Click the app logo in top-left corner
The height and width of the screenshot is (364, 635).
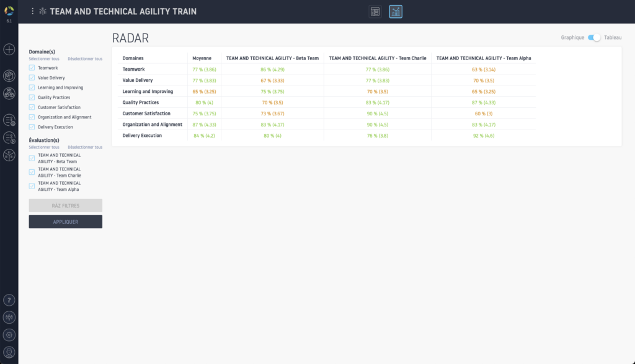9,10
